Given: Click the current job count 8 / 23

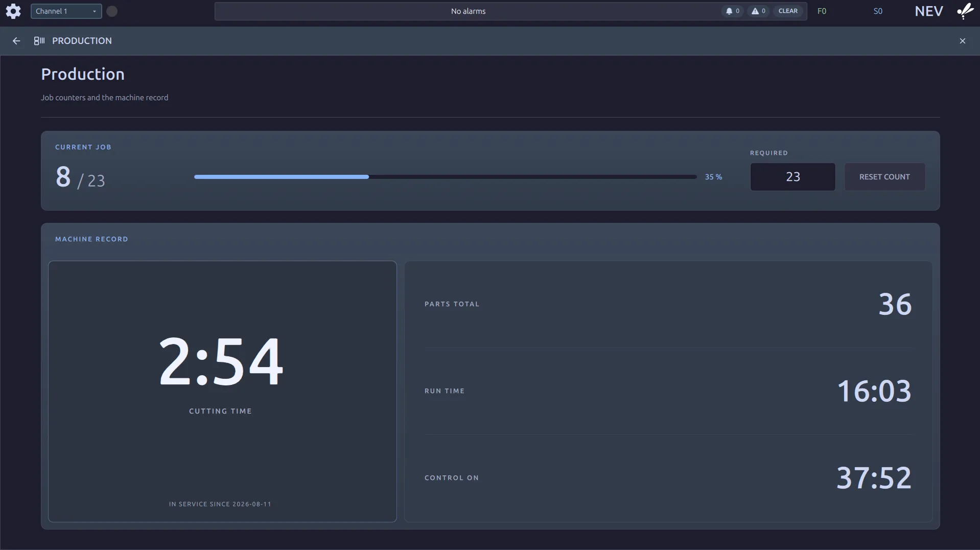Looking at the screenshot, I should [x=80, y=177].
